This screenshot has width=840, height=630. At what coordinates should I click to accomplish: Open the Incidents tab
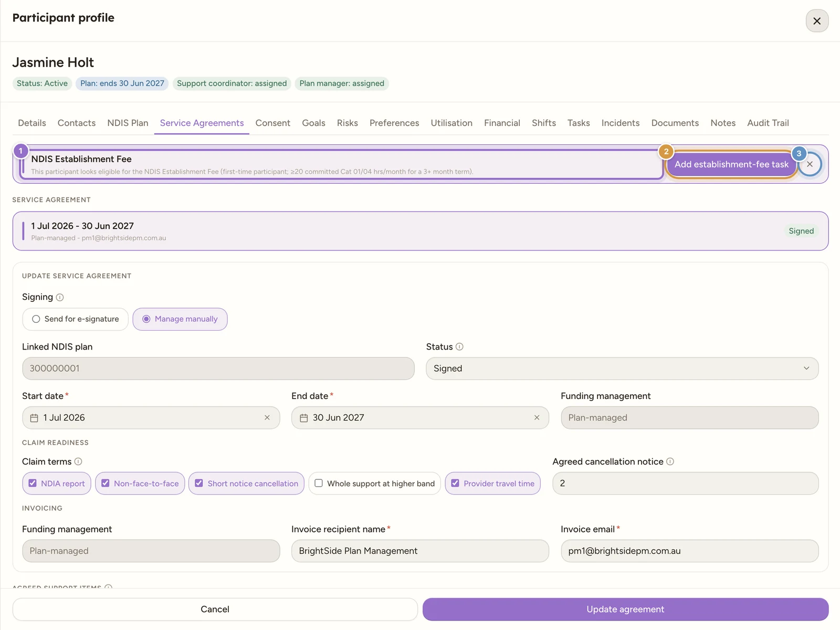click(x=621, y=123)
